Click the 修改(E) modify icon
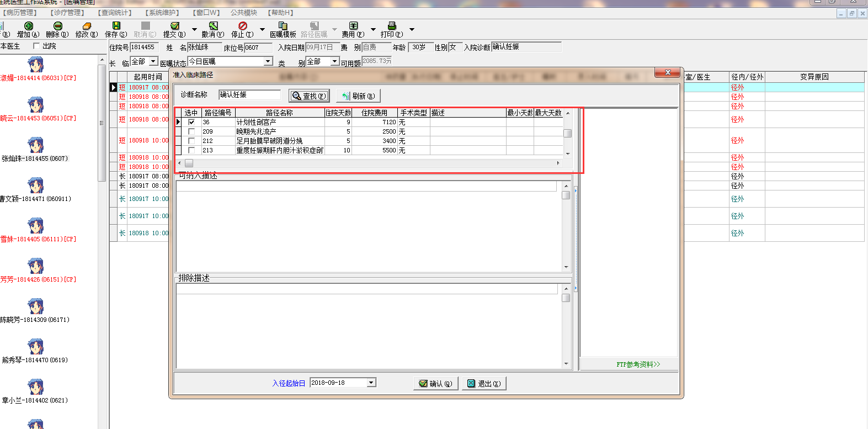The height and width of the screenshot is (429, 868). [87, 25]
